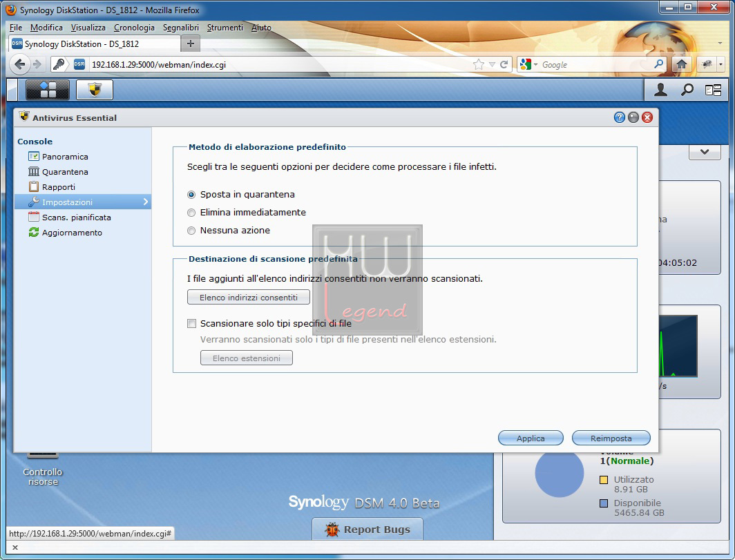The image size is (735, 560).
Task: Close the Firefox add-on bar
Action: [15, 548]
